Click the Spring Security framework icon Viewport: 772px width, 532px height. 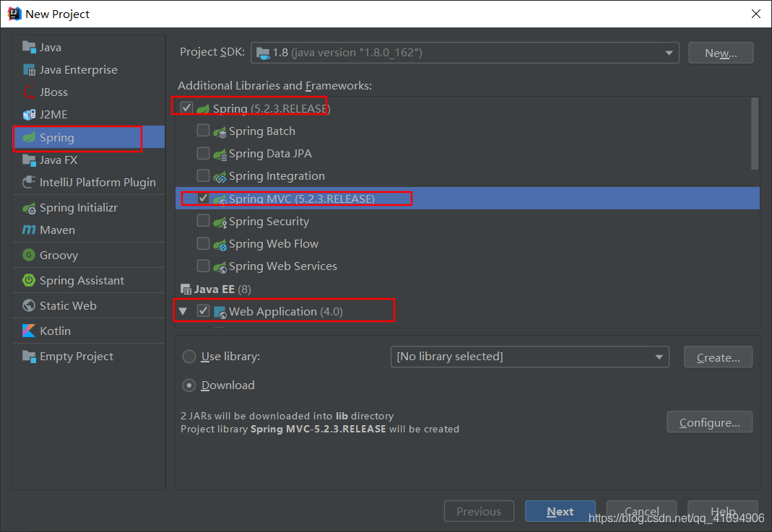(x=220, y=222)
